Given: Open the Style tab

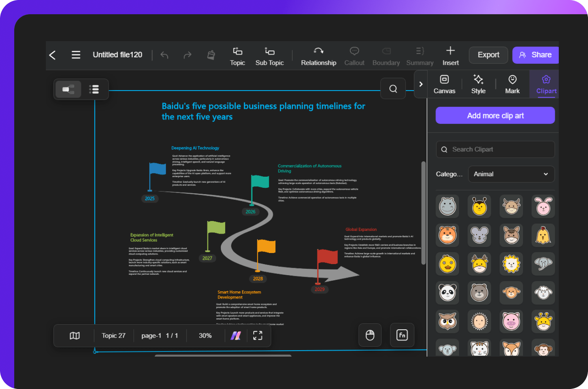Looking at the screenshot, I should coord(478,84).
